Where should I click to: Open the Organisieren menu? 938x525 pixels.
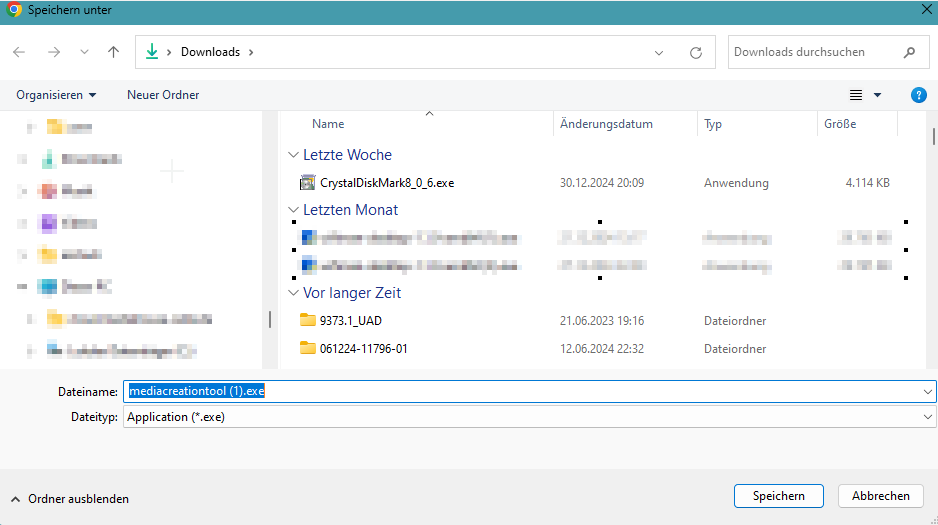(x=56, y=95)
